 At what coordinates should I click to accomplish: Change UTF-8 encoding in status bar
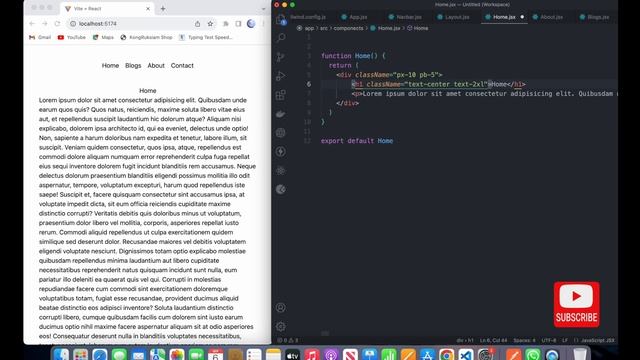[549, 340]
